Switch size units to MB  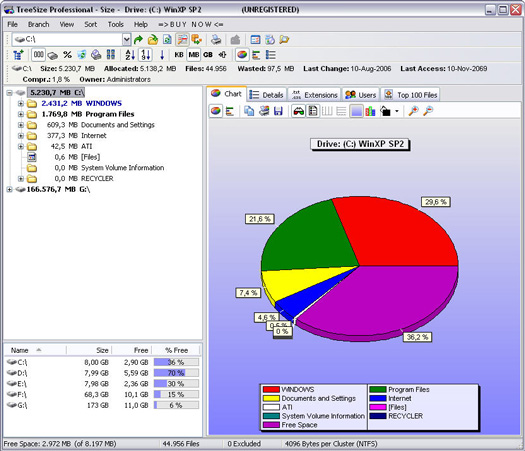(194, 55)
